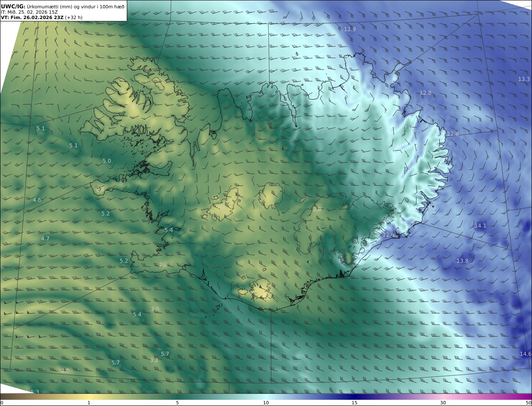Click the colorbar tick label 10
532x406 pixels.
point(266,403)
